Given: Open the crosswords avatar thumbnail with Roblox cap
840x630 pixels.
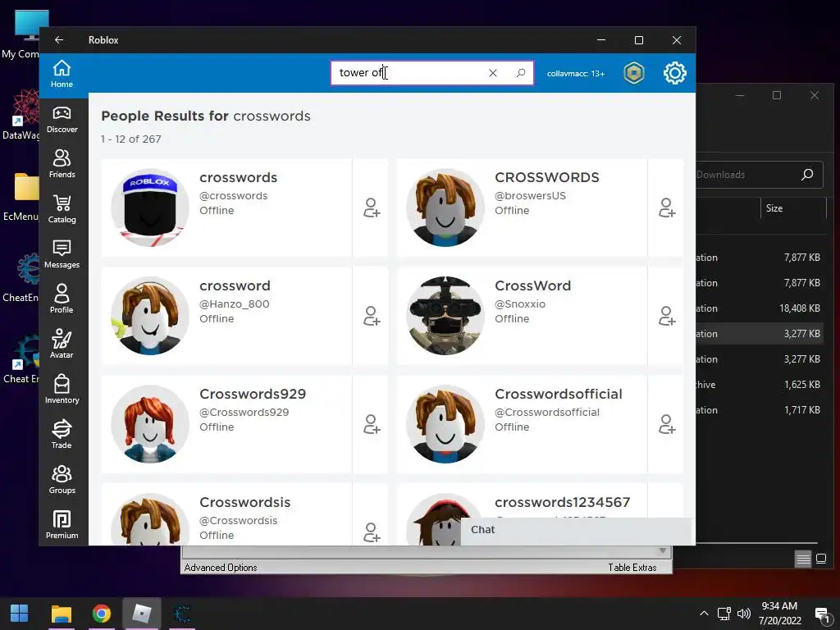Looking at the screenshot, I should tap(150, 208).
